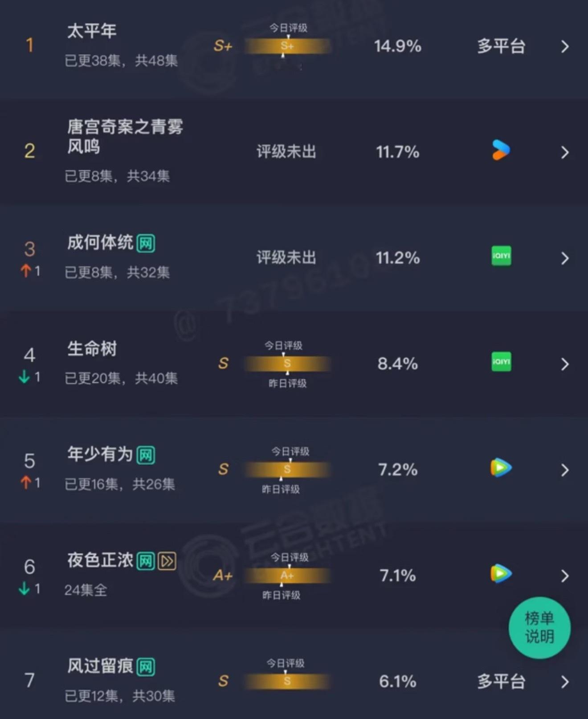Click the drama title 太平年
588x719 pixels.
click(92, 30)
